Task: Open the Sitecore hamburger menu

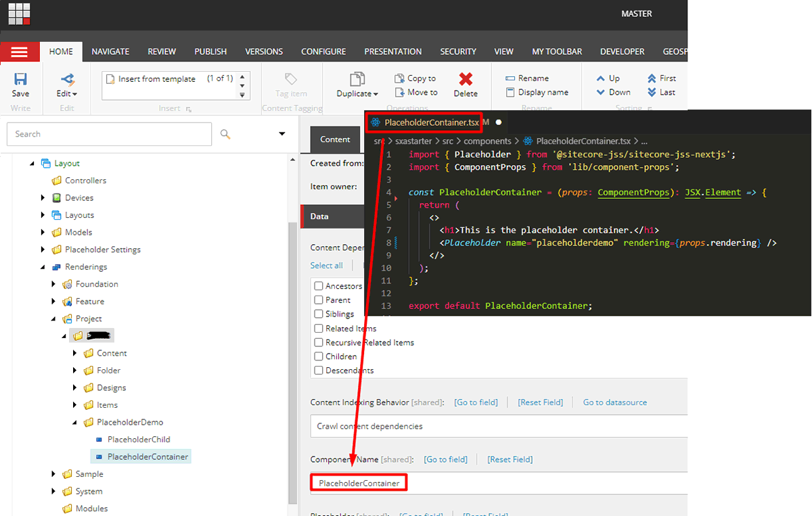Action: click(20, 51)
